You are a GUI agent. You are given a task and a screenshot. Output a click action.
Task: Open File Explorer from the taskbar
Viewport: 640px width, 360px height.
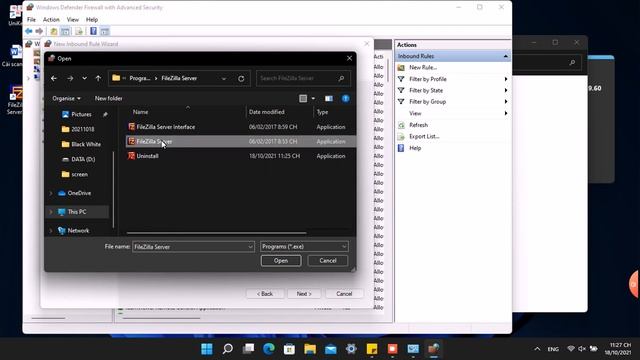[x=310, y=349]
